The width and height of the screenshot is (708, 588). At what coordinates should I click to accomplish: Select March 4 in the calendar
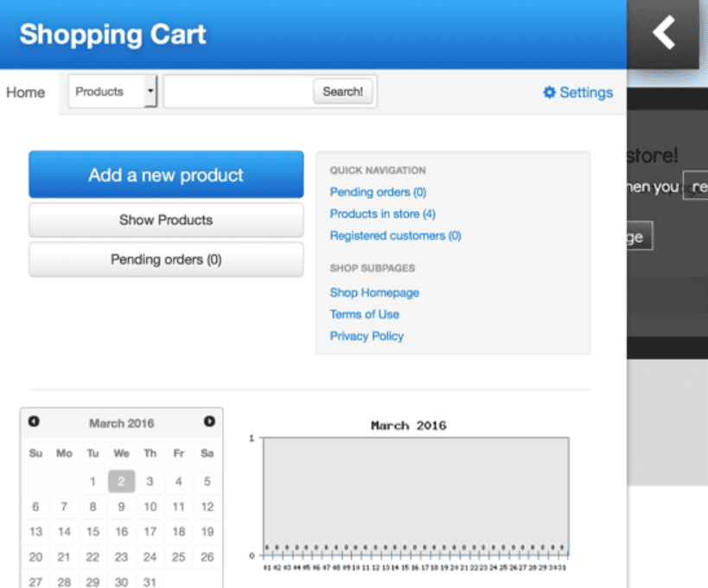click(179, 482)
